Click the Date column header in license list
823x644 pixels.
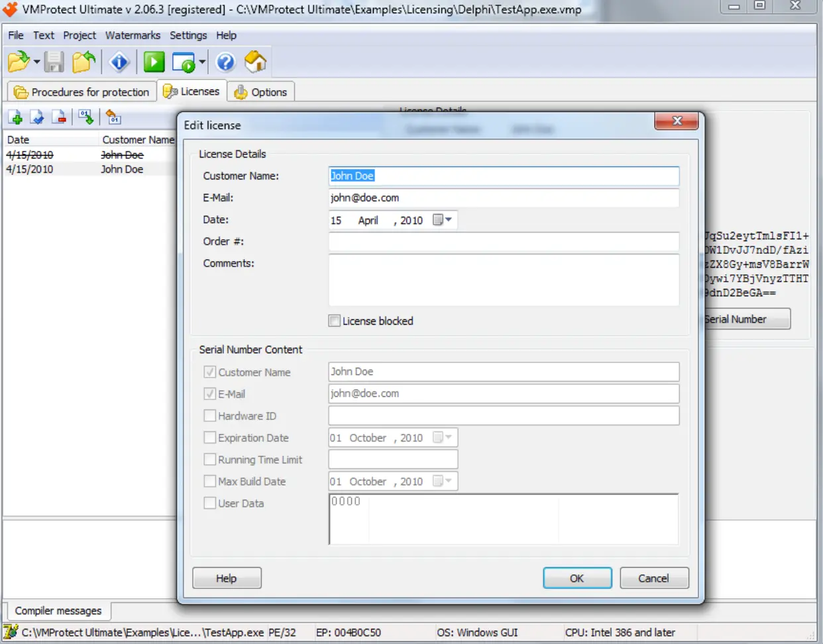pyautogui.click(x=50, y=139)
